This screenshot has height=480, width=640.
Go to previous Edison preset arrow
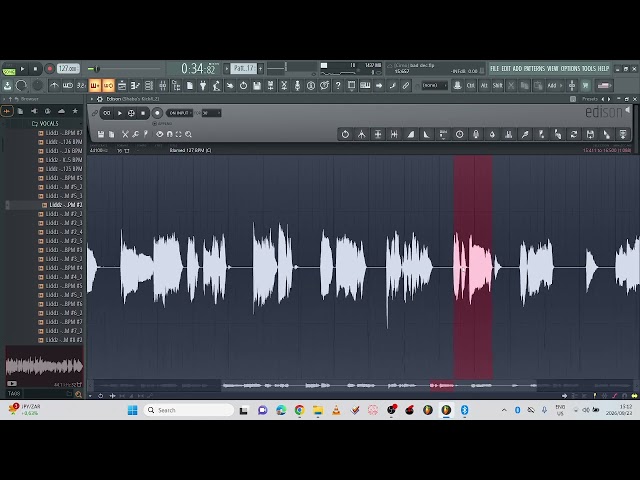[x=603, y=99]
